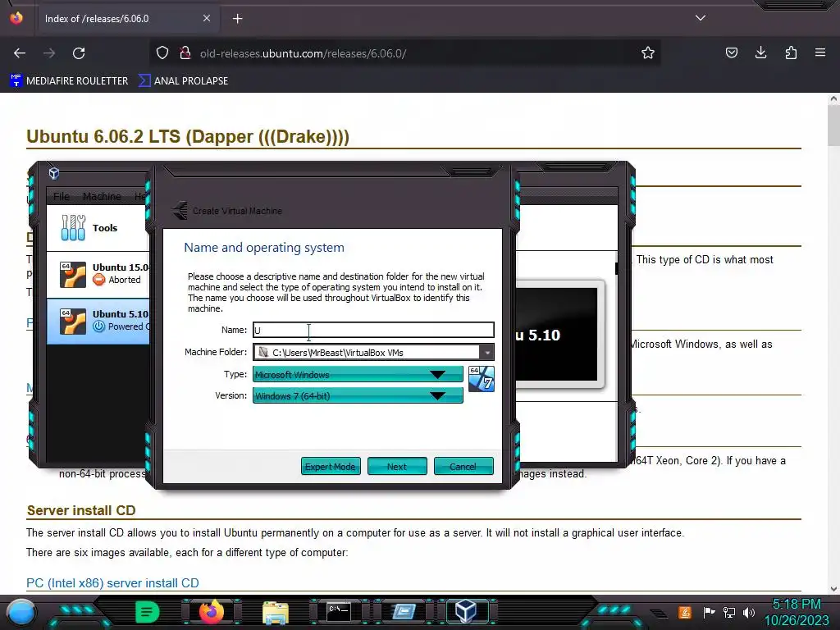Open the Type dropdown showing Microsoft Windows
The height and width of the screenshot is (630, 840).
358,374
